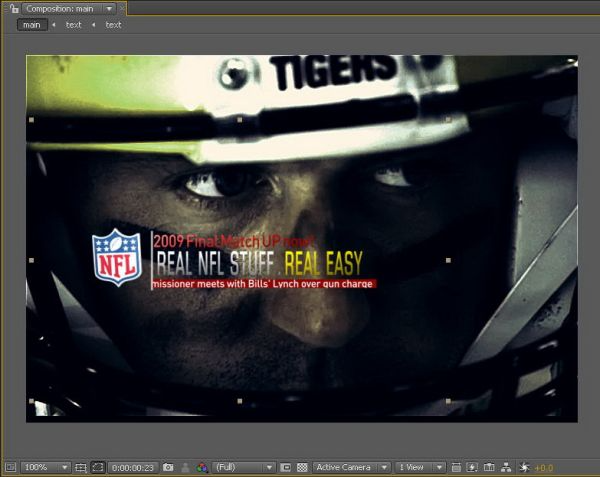Screen dimensions: 600x477
Task: Open the (Full) resolution dropdown
Action: click(x=244, y=467)
